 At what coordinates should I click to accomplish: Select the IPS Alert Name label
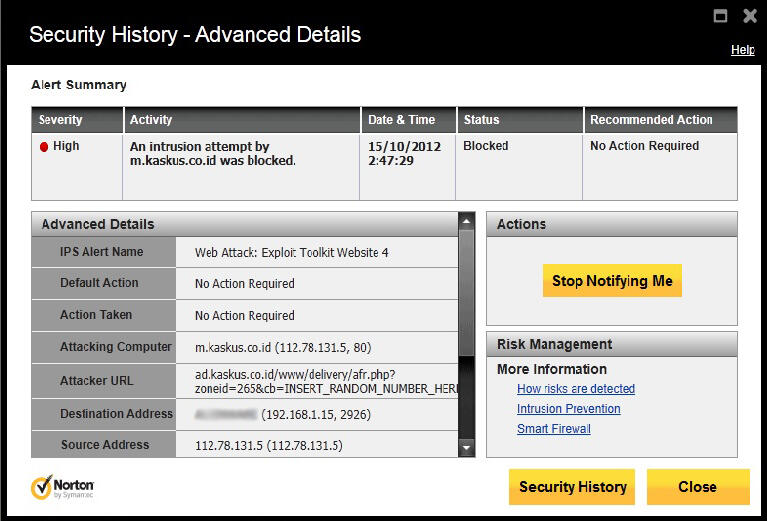click(102, 252)
